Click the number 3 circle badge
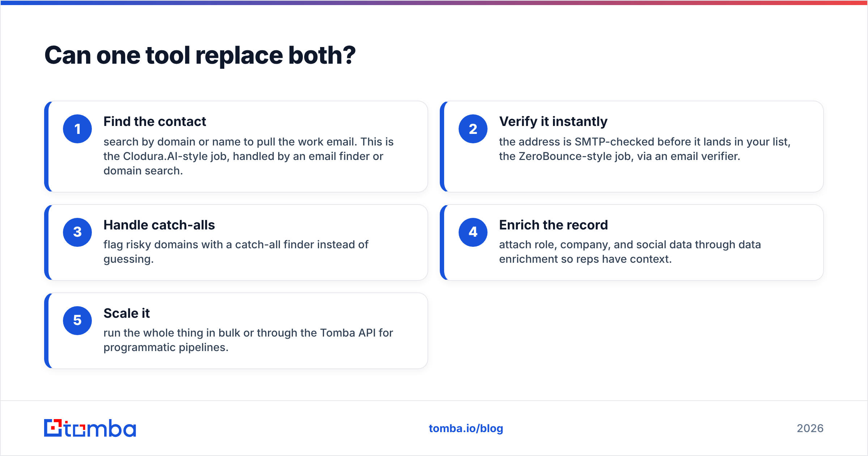The image size is (868, 456). tap(77, 232)
